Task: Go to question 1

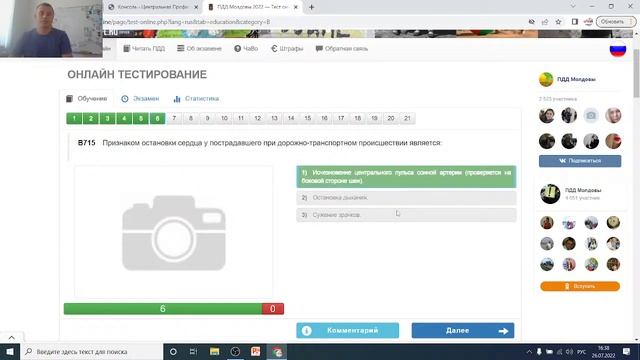Action: [74, 118]
